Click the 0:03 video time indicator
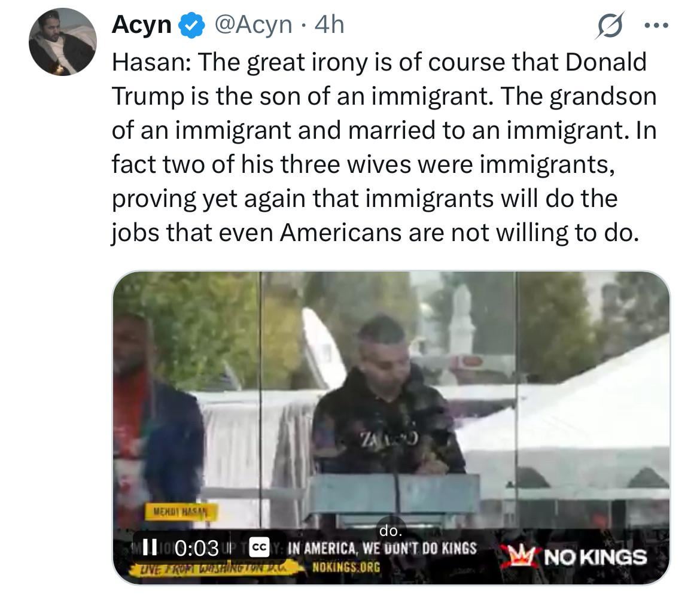This screenshot has width=700, height=600. pos(196,548)
